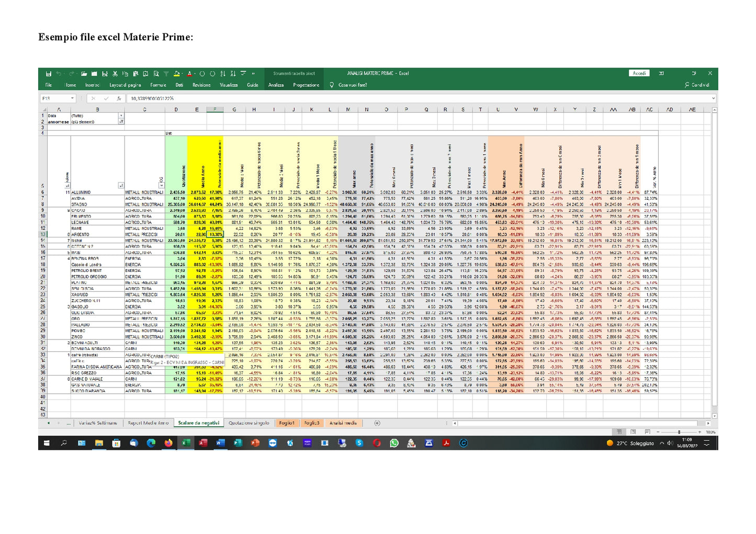This screenshot has width=756, height=534.
Task: Open Word from the taskbar
Action: (220, 443)
